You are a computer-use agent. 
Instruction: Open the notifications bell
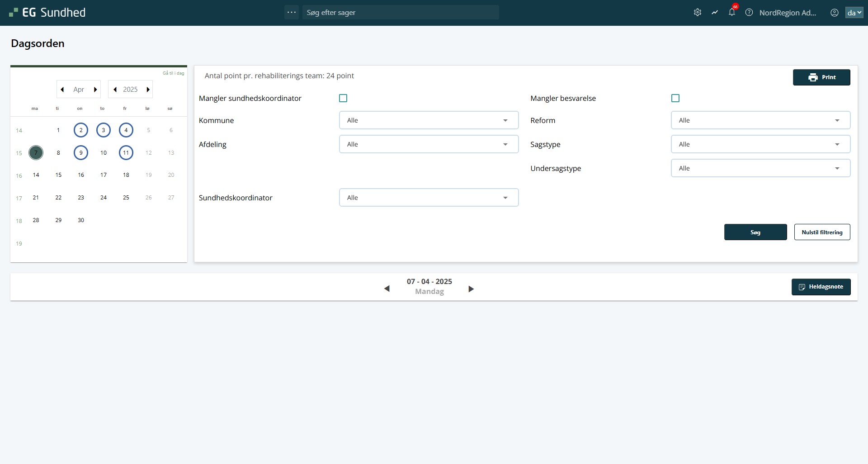pyautogui.click(x=731, y=13)
